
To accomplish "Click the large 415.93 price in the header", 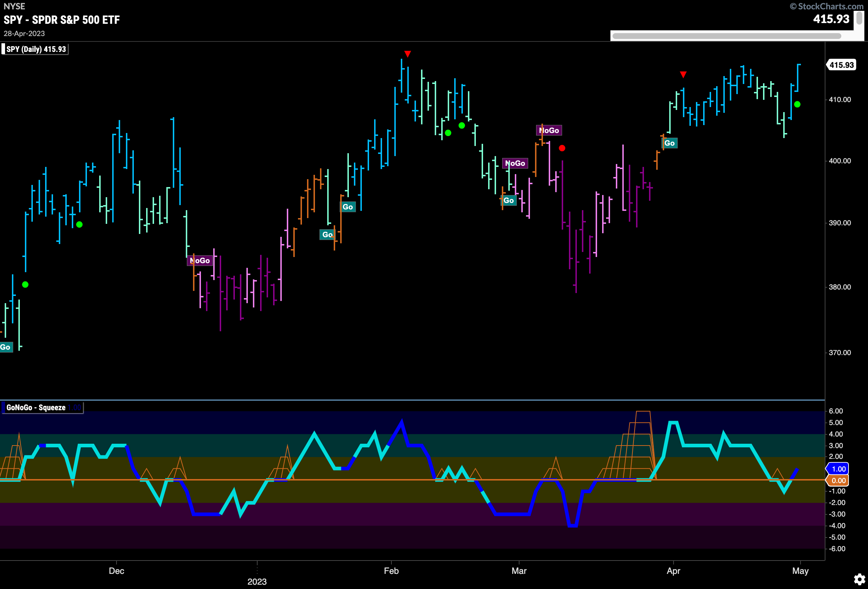I will click(832, 19).
